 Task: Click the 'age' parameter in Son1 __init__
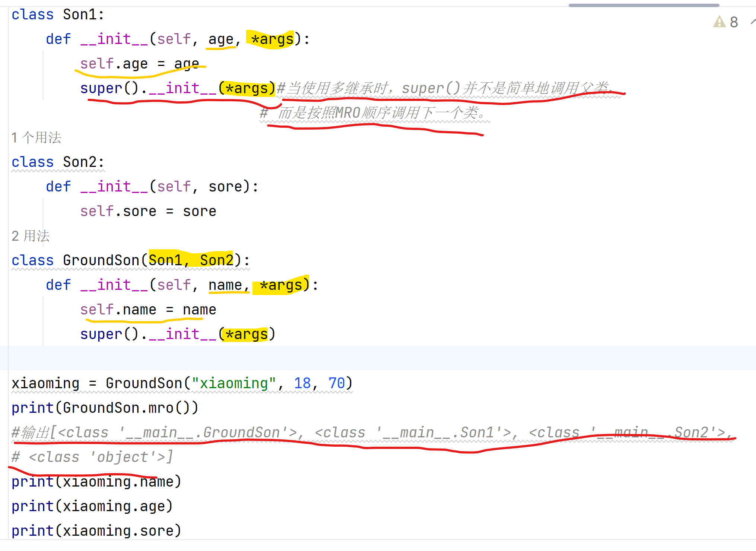click(x=221, y=39)
